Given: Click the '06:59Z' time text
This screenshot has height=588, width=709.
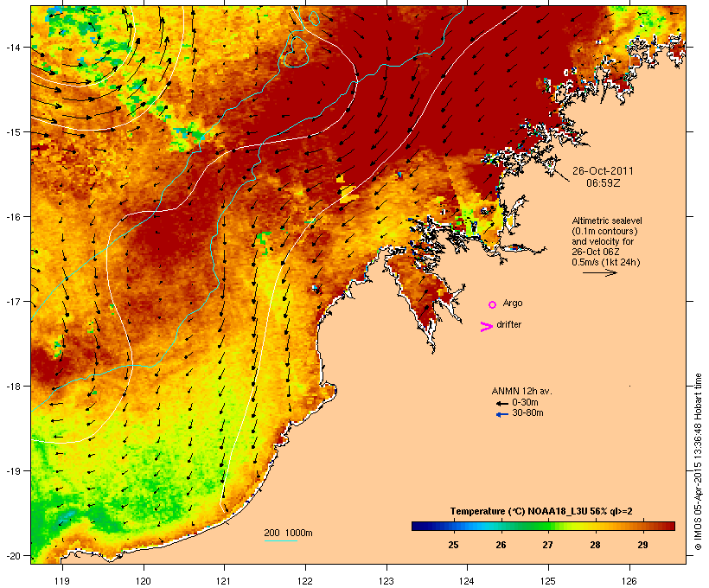Looking at the screenshot, I should click(x=604, y=183).
